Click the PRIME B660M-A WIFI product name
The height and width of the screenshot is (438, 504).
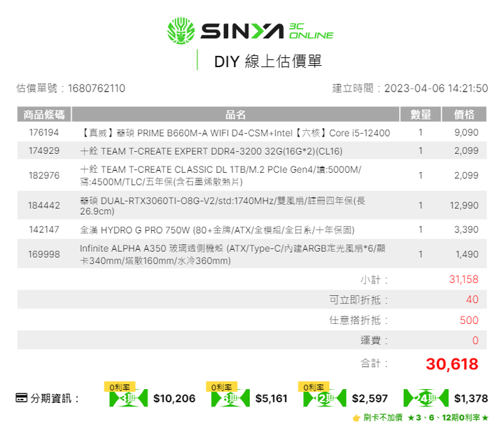pyautogui.click(x=235, y=133)
